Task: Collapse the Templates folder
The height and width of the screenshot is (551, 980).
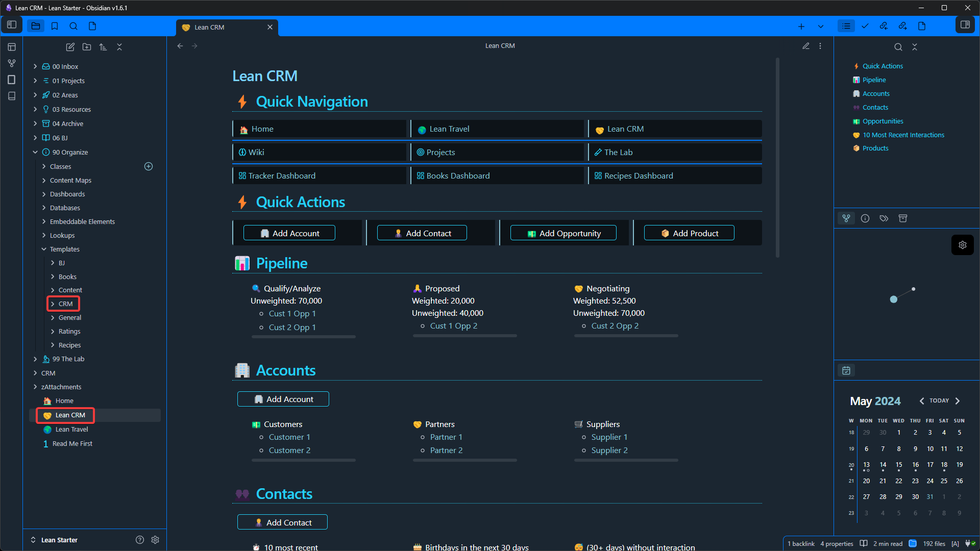Action: coord(44,249)
